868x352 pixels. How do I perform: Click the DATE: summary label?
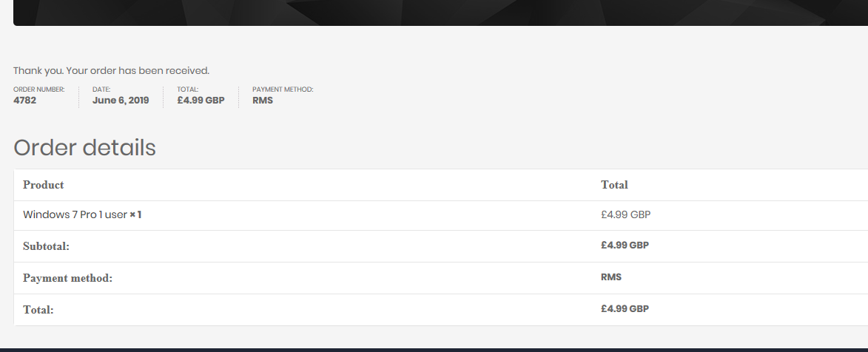point(101,89)
